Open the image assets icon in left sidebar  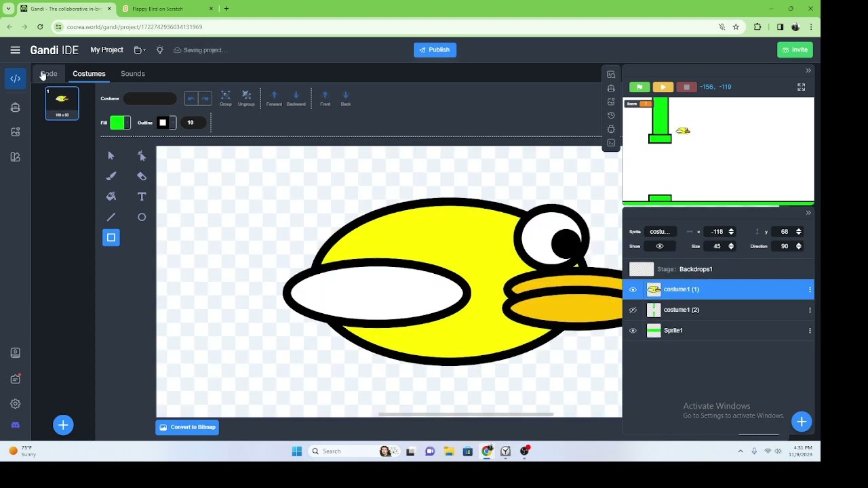click(16, 132)
